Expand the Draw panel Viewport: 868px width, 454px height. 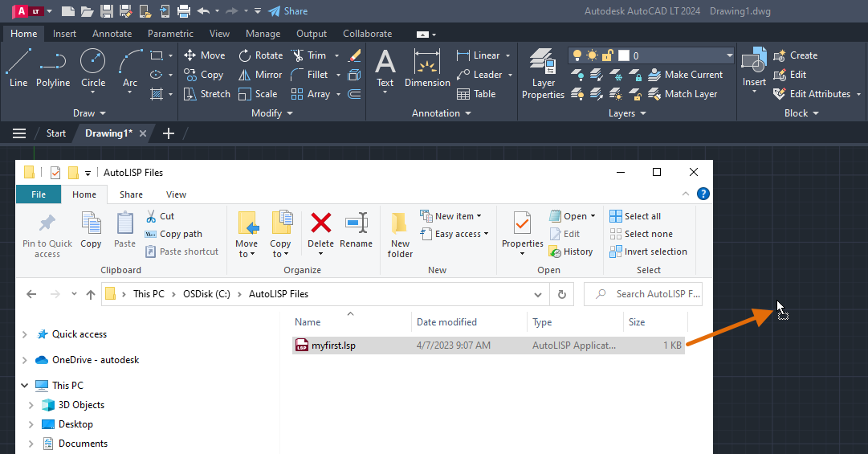coord(89,113)
